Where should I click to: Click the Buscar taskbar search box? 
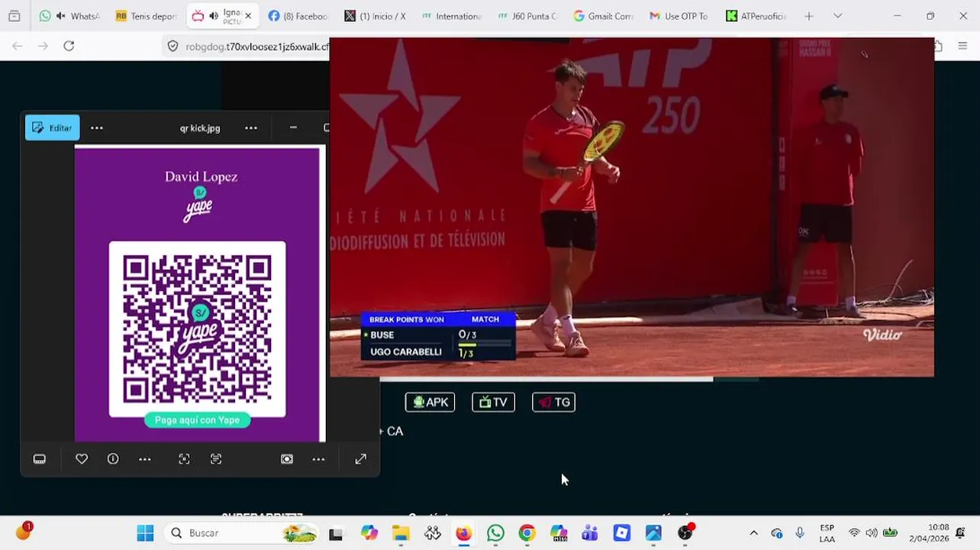[x=243, y=532]
